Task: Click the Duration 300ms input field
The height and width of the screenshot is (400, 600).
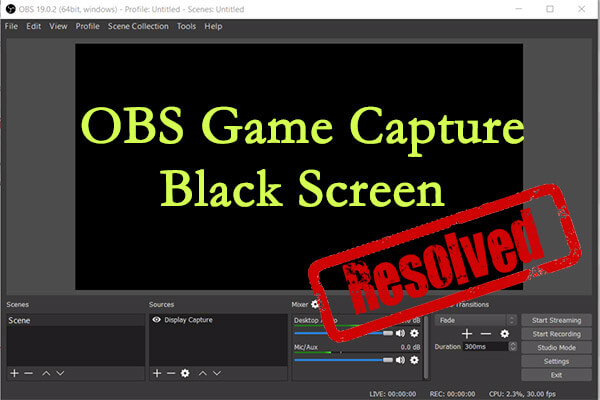Action: pyautogui.click(x=486, y=346)
